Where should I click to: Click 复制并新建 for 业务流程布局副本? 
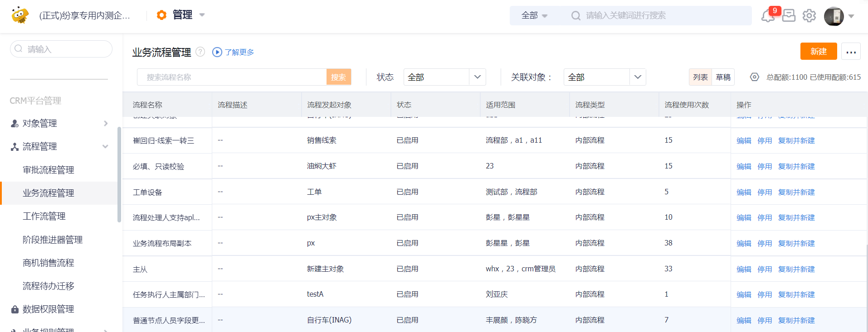click(x=796, y=243)
